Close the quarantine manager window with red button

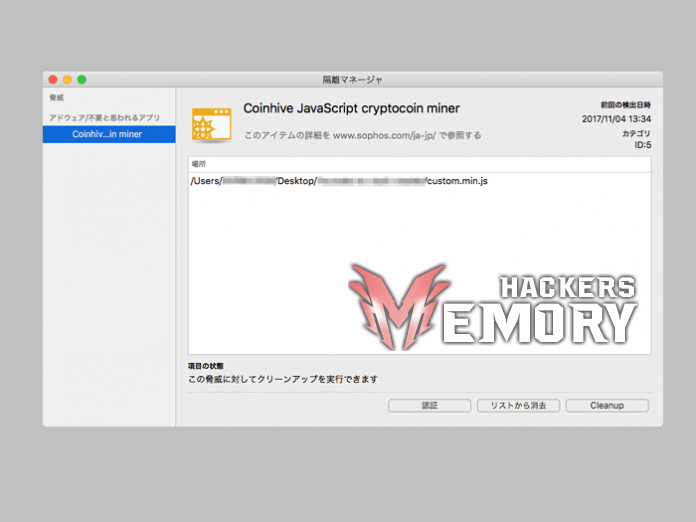[x=53, y=79]
